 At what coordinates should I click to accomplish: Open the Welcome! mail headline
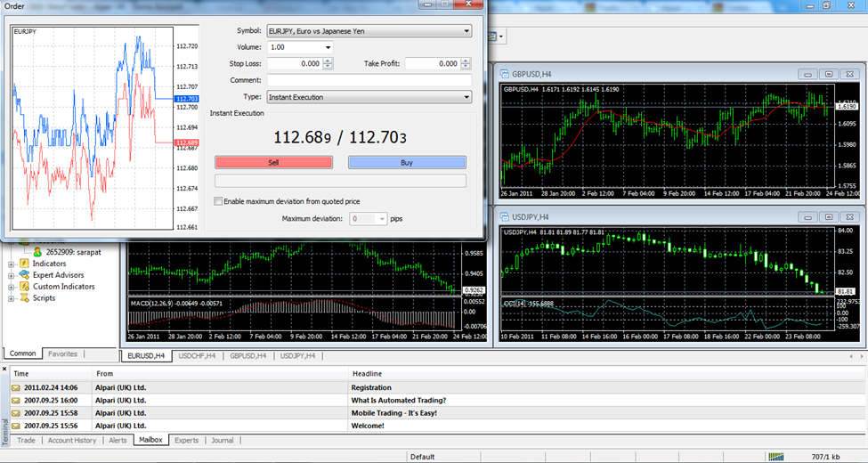coord(368,426)
